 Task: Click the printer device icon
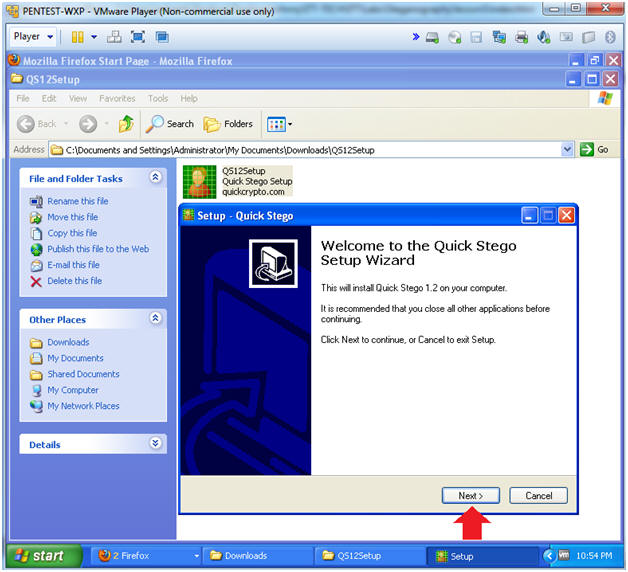(521, 38)
